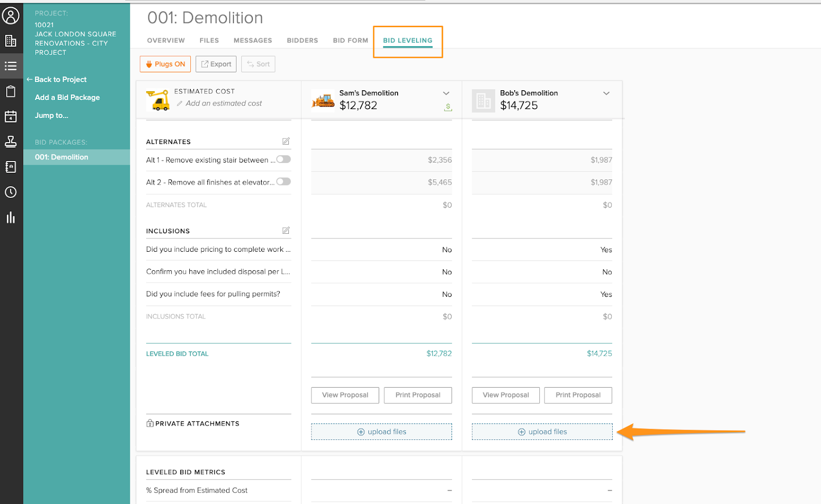Toggle Alt 2 remove all finishes switch
The width and height of the screenshot is (821, 504).
point(283,182)
